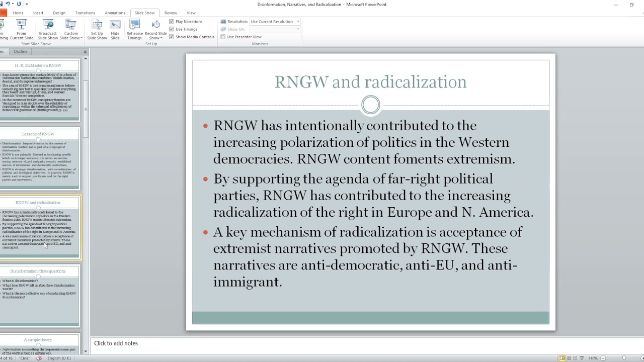Switch to the Outline pane tab
The width and height of the screenshot is (644, 362).
click(x=21, y=51)
